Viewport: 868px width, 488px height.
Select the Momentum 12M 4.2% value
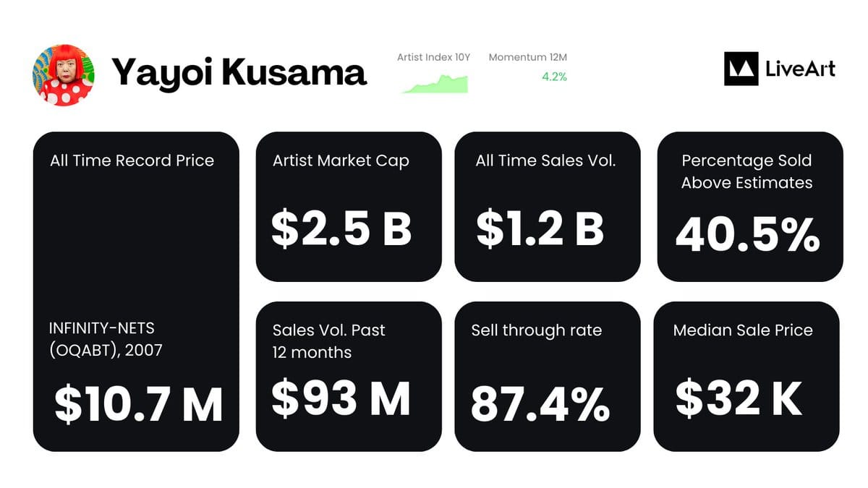pyautogui.click(x=554, y=76)
